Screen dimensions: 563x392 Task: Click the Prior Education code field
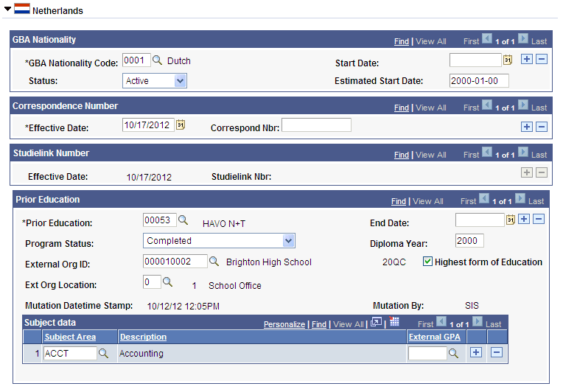[159, 220]
